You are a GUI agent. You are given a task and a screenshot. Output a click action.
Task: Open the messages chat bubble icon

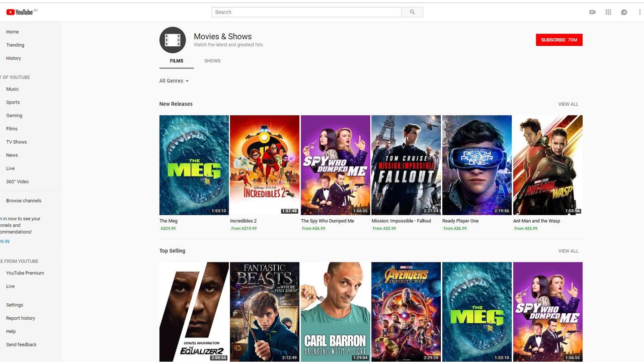click(x=624, y=12)
